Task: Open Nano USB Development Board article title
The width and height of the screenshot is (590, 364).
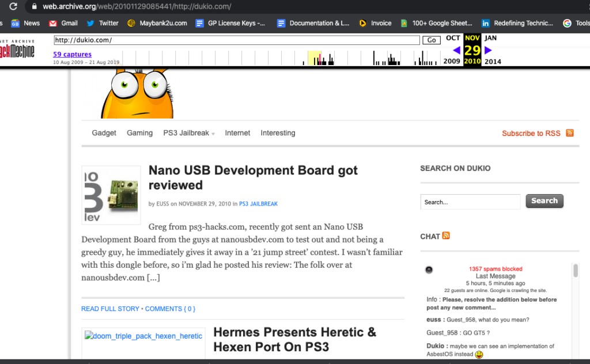Action: click(x=253, y=177)
